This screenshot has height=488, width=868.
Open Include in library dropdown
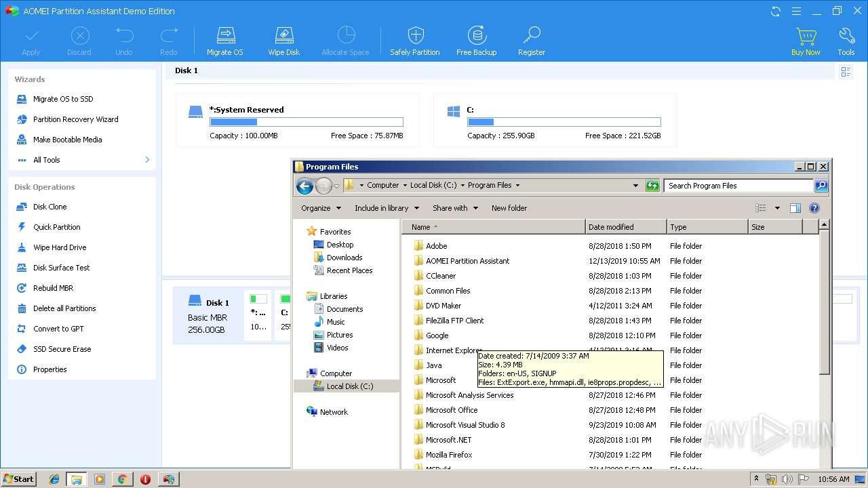click(387, 208)
